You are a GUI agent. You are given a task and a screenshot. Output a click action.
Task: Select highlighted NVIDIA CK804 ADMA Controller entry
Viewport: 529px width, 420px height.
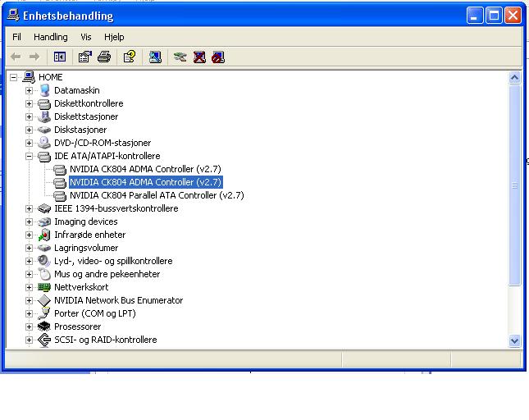145,182
